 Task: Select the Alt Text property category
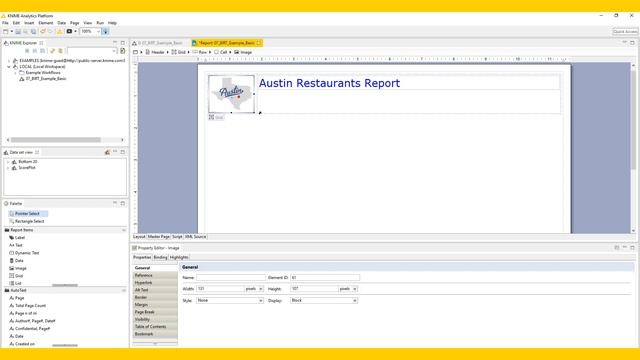pyautogui.click(x=155, y=290)
